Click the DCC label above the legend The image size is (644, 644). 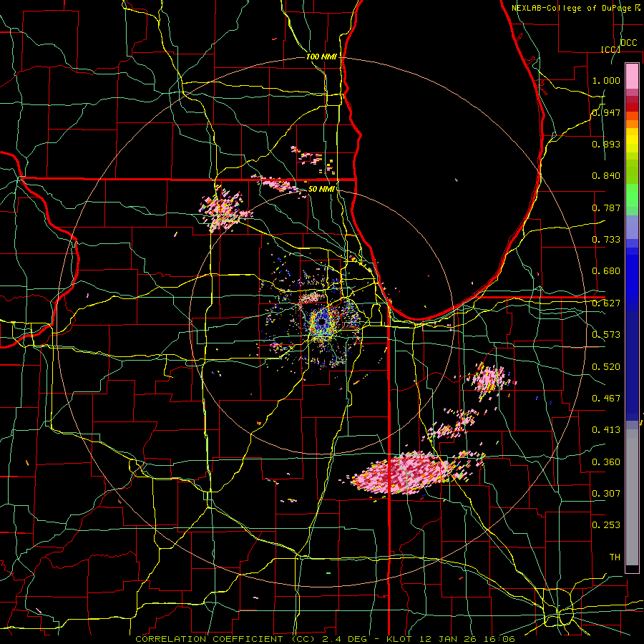[x=629, y=43]
